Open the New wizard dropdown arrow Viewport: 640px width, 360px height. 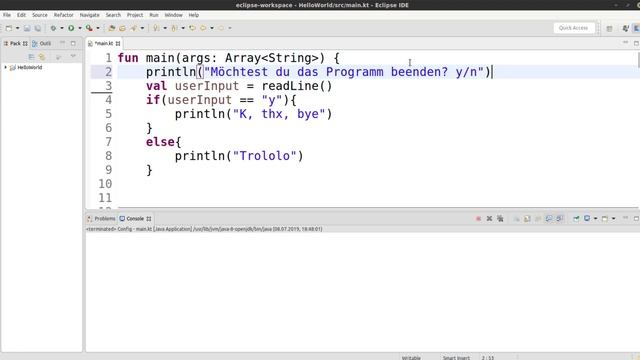click(x=17, y=28)
